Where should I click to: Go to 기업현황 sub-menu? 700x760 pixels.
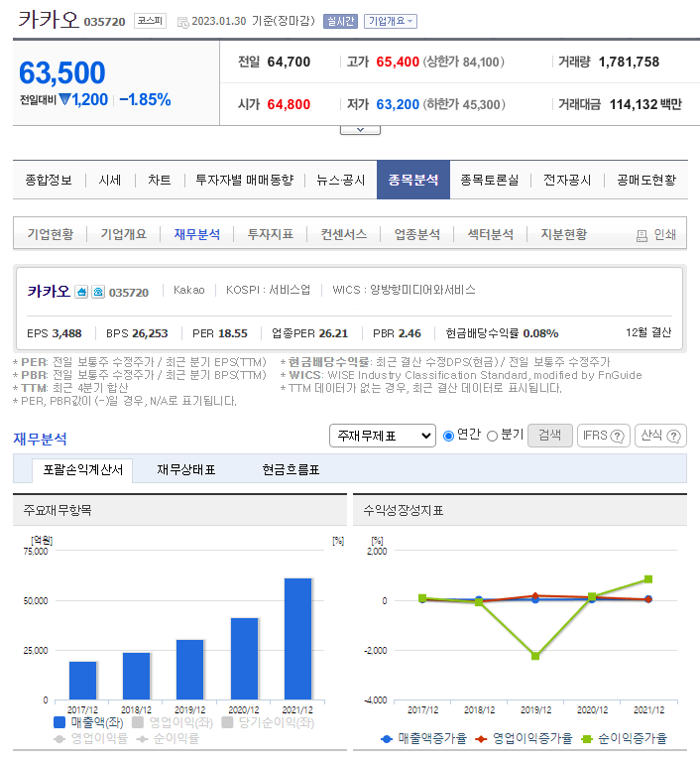click(x=51, y=234)
